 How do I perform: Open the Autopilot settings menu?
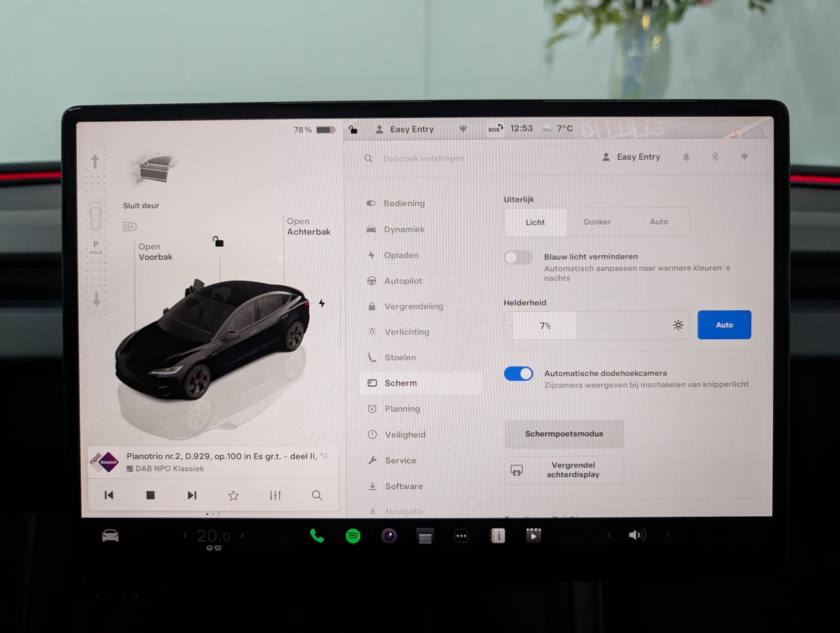tap(402, 281)
